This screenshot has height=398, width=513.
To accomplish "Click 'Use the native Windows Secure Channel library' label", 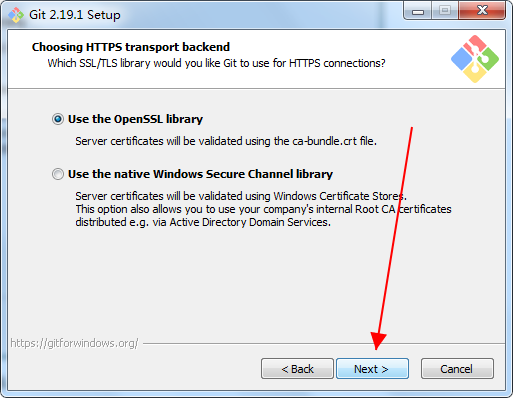I will coord(200,174).
